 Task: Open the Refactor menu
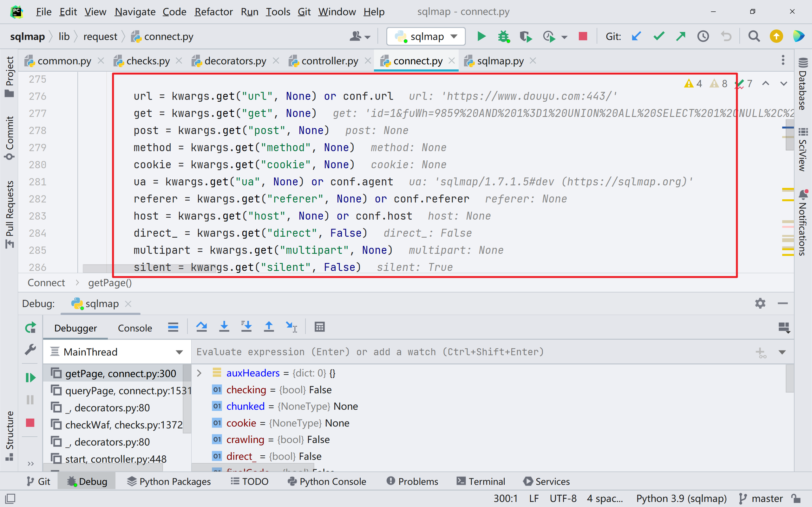(213, 12)
